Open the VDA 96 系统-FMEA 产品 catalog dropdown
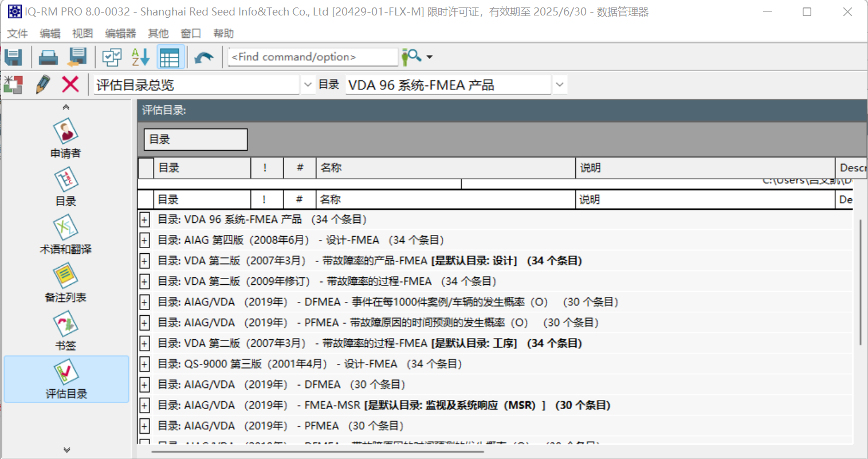This screenshot has height=459, width=868. [x=560, y=85]
